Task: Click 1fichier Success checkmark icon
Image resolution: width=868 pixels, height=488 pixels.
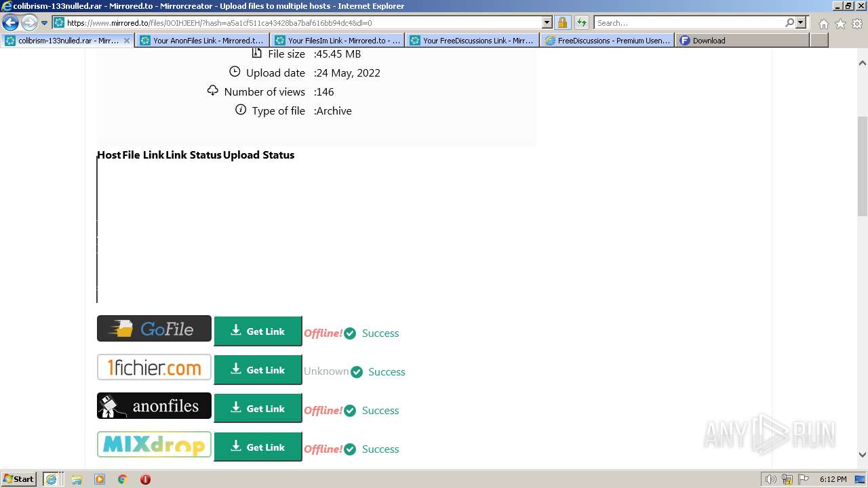Action: (x=356, y=372)
